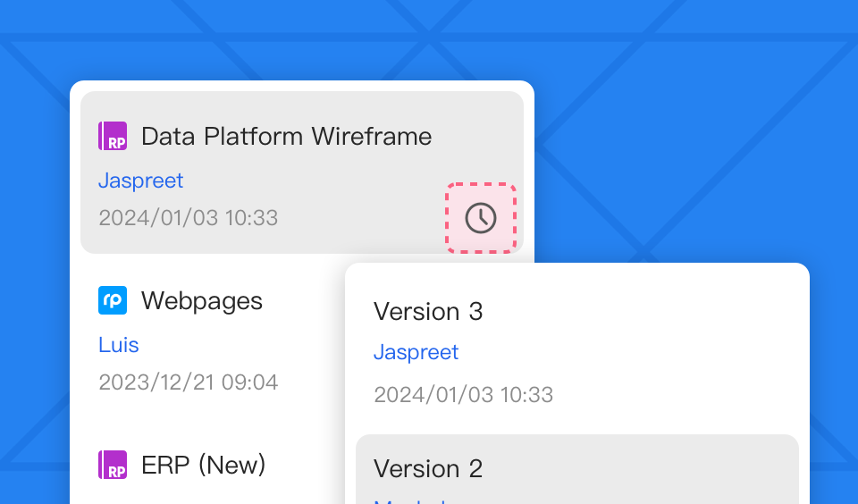858x504 pixels.
Task: Select Version 2 in history popup
Action: (x=428, y=468)
